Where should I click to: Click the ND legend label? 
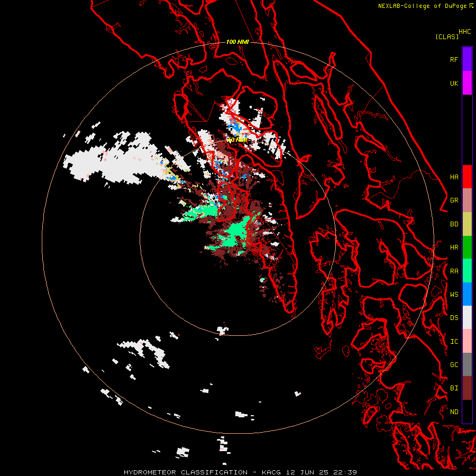(454, 411)
